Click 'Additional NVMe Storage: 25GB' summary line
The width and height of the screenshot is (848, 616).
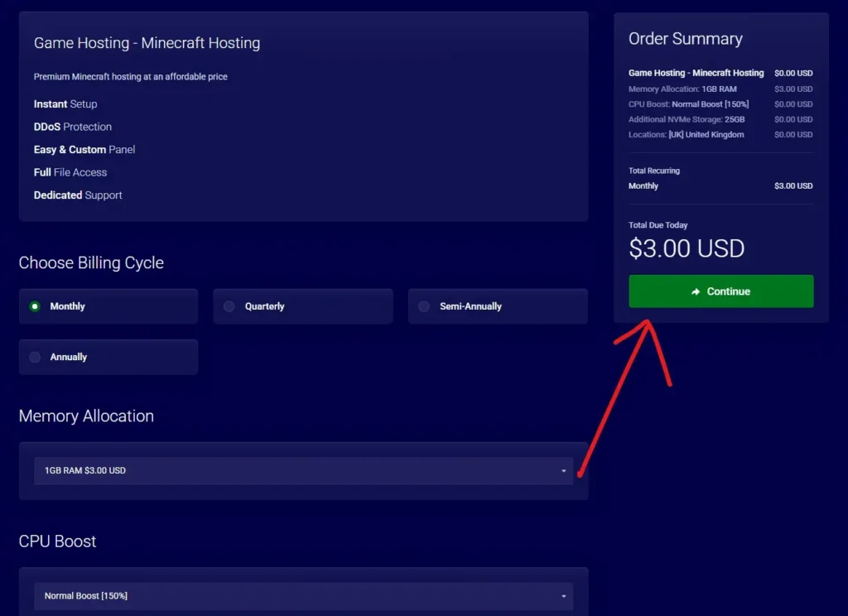tap(720, 119)
